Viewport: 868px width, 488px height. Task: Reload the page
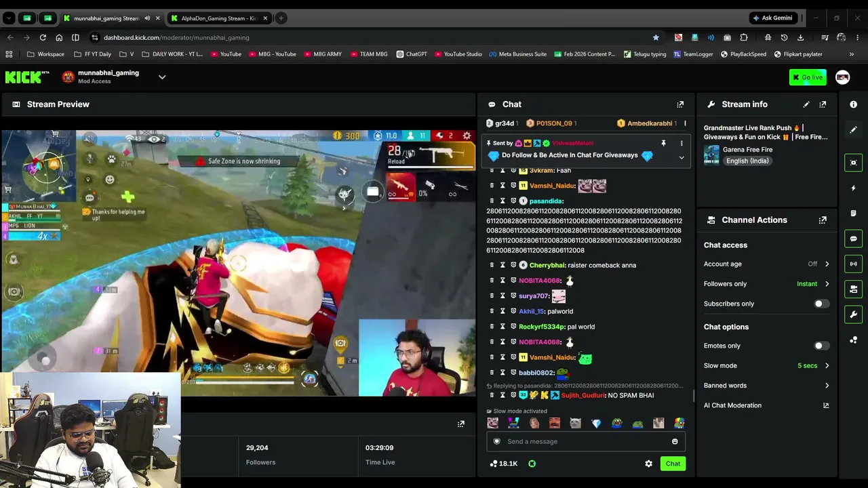pyautogui.click(x=43, y=37)
